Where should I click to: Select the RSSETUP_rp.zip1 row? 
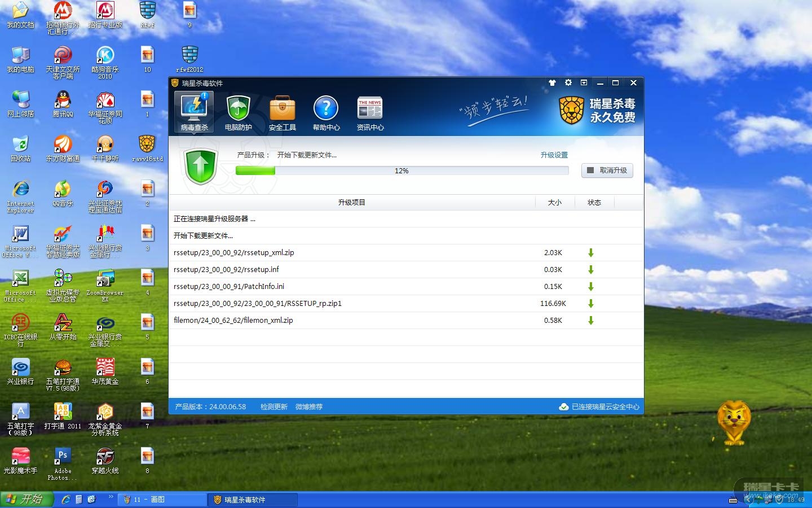point(406,304)
